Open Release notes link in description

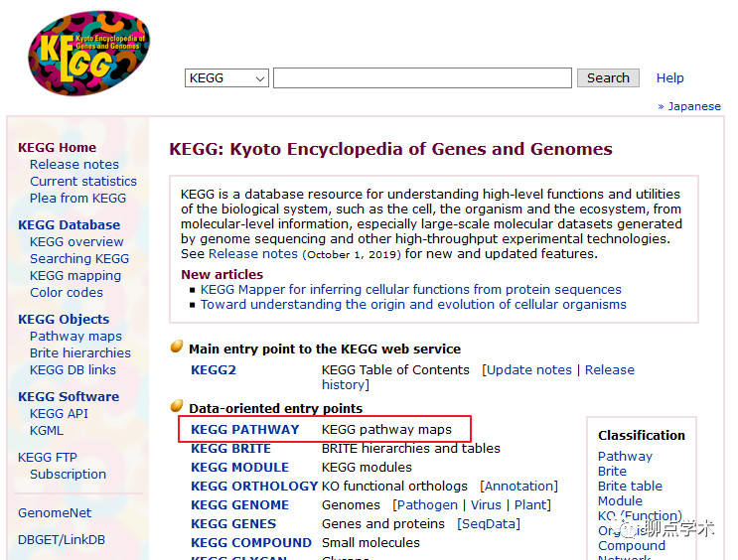253,254
